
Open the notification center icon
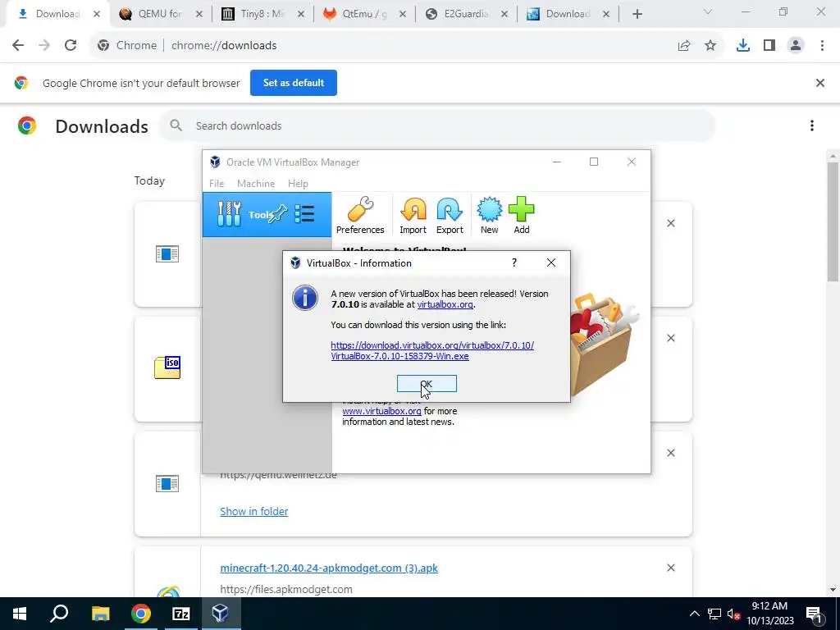(x=815, y=614)
